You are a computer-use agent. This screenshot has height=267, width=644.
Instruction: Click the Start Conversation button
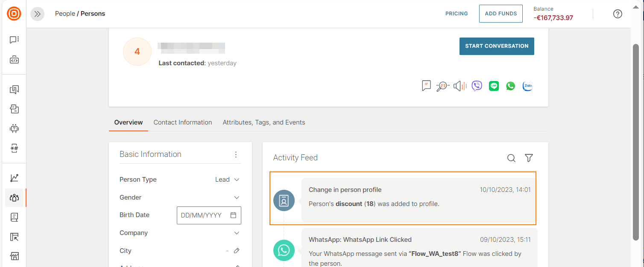pyautogui.click(x=497, y=46)
